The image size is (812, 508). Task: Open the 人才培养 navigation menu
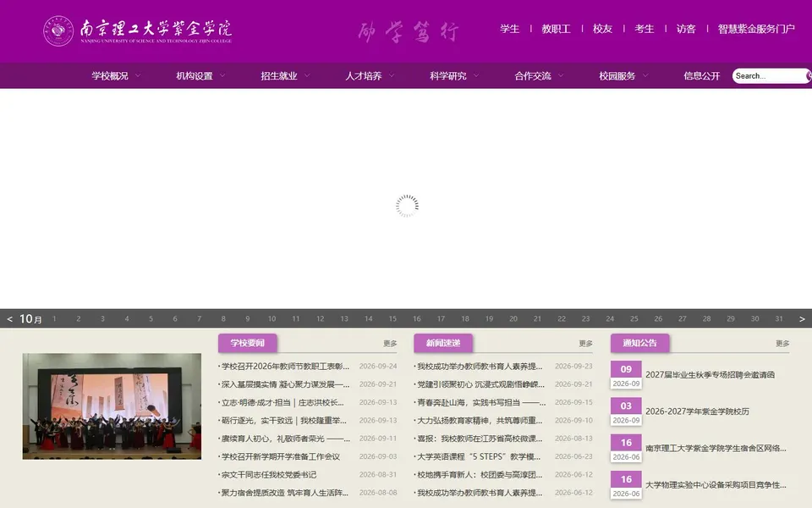[x=364, y=75]
